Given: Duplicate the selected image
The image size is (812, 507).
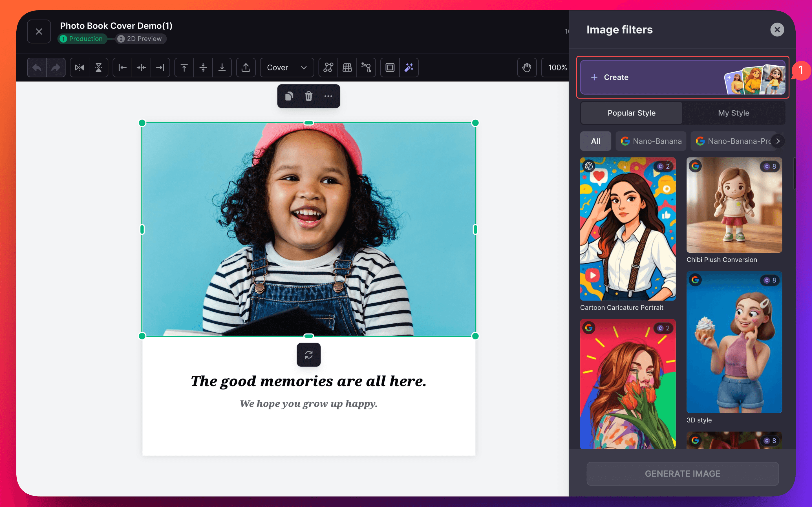Looking at the screenshot, I should (289, 96).
